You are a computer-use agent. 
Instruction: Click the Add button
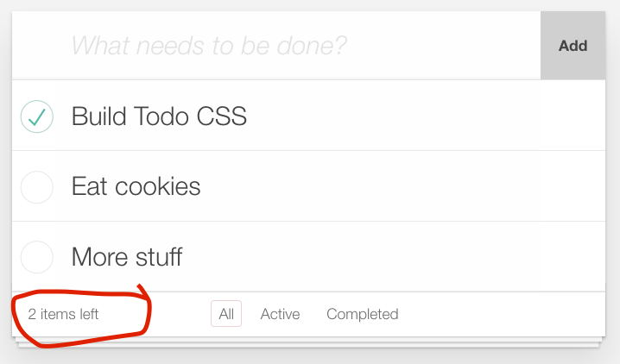pyautogui.click(x=573, y=46)
